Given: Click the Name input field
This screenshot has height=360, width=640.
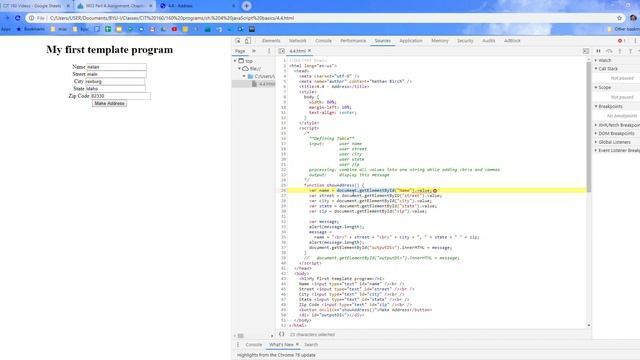Looking at the screenshot, I should click(x=116, y=67).
